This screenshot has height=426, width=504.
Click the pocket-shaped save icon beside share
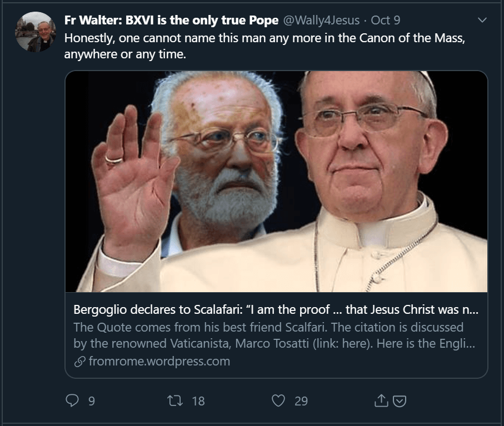point(400,401)
